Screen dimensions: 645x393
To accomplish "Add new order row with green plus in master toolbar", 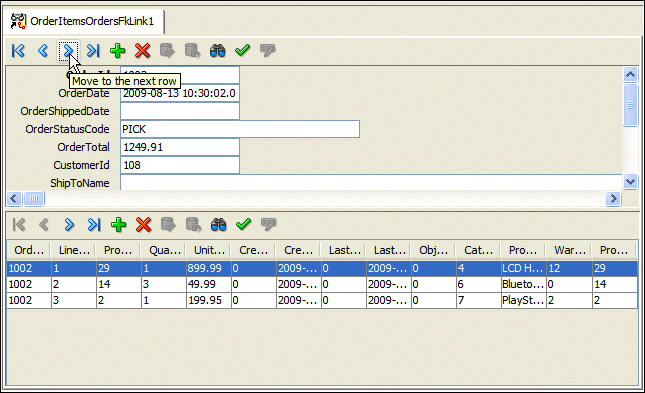I will pyautogui.click(x=118, y=51).
